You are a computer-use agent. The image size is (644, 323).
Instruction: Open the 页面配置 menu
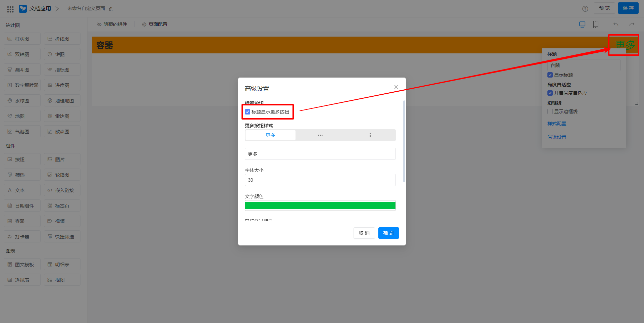tap(155, 25)
